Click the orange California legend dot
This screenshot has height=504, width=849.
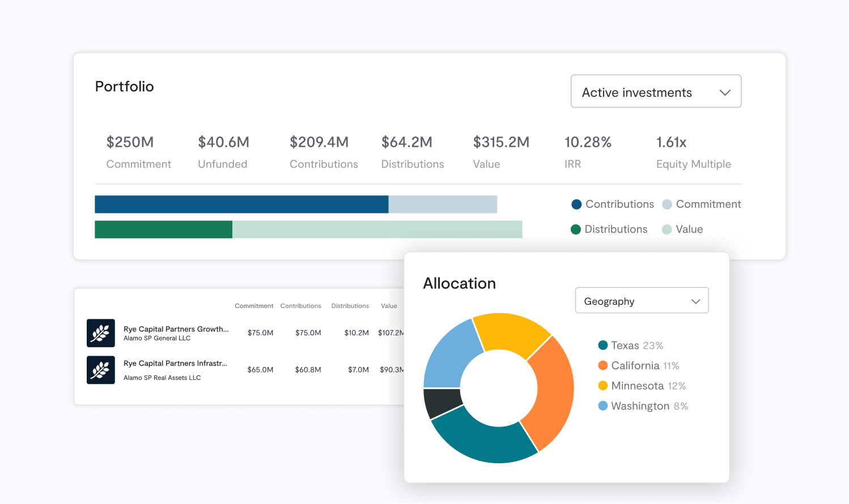603,366
